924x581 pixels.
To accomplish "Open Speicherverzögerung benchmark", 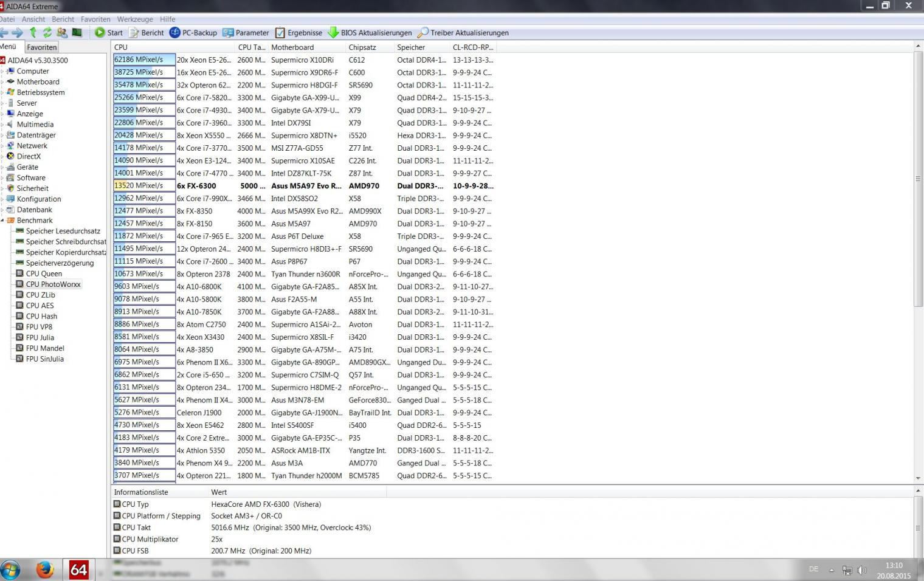I will (x=60, y=263).
